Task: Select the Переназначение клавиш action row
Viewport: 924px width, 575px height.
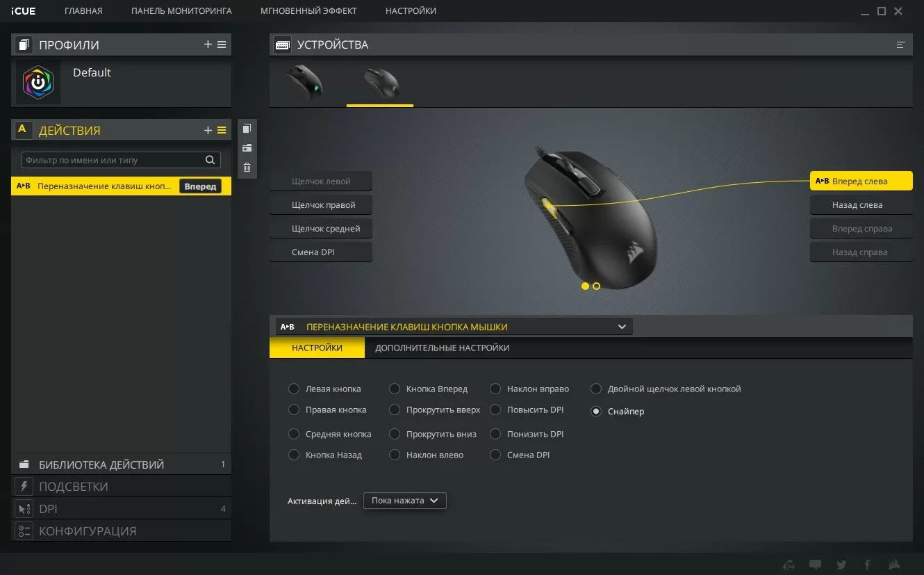Action: pos(121,186)
